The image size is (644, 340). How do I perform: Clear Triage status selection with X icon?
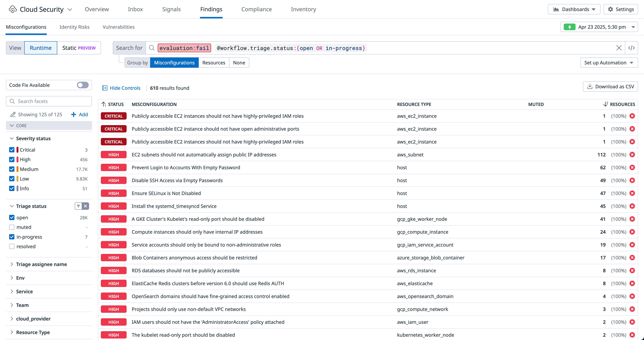click(86, 206)
